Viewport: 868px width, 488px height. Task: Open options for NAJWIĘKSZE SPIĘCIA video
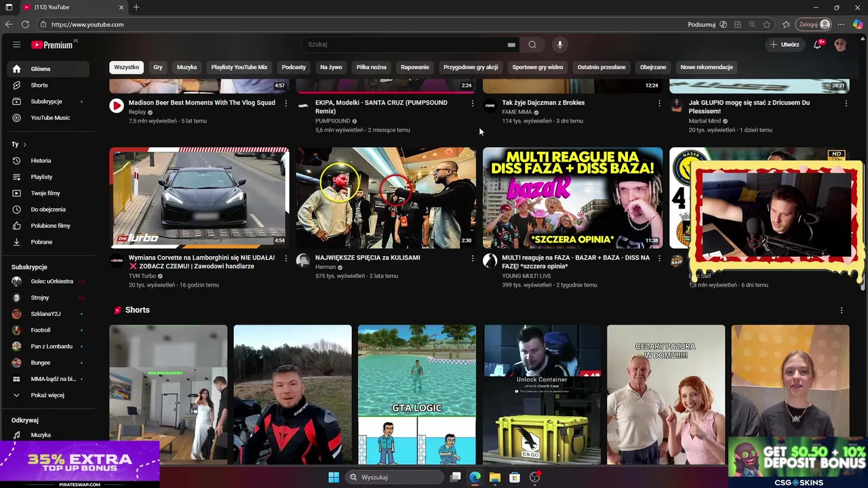click(473, 258)
